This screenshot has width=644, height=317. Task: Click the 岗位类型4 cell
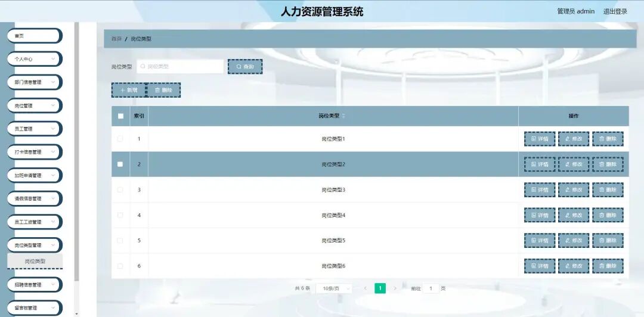point(333,215)
